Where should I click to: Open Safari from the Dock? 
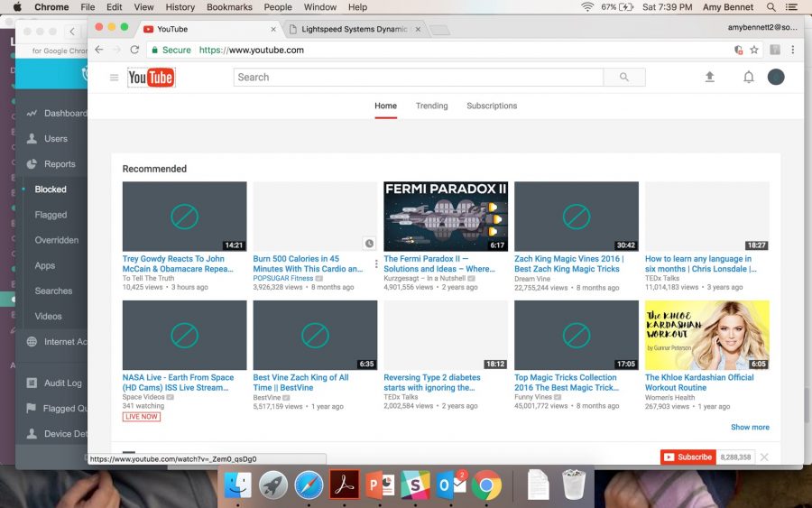[x=309, y=485]
